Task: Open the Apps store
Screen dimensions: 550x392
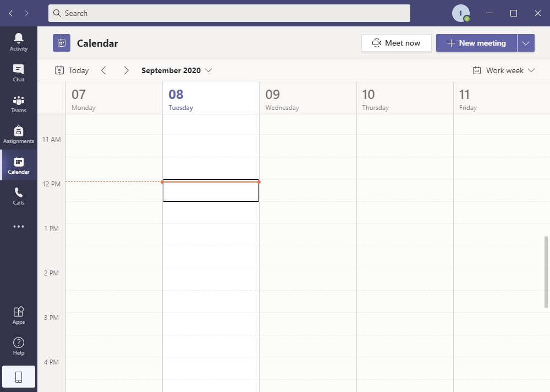Action: pos(19,315)
